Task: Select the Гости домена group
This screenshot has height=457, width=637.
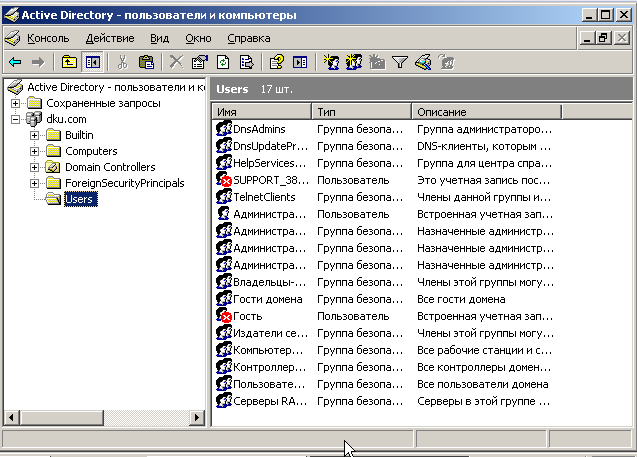Action: (x=268, y=299)
